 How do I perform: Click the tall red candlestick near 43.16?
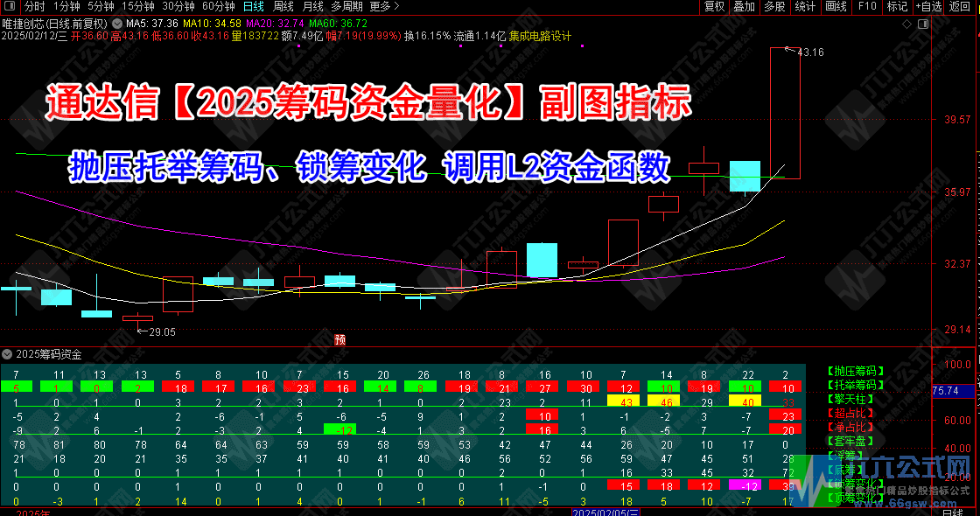pyautogui.click(x=785, y=114)
